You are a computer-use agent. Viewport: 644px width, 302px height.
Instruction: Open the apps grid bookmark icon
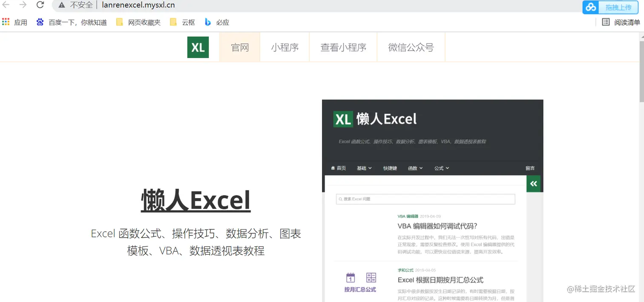[6, 22]
